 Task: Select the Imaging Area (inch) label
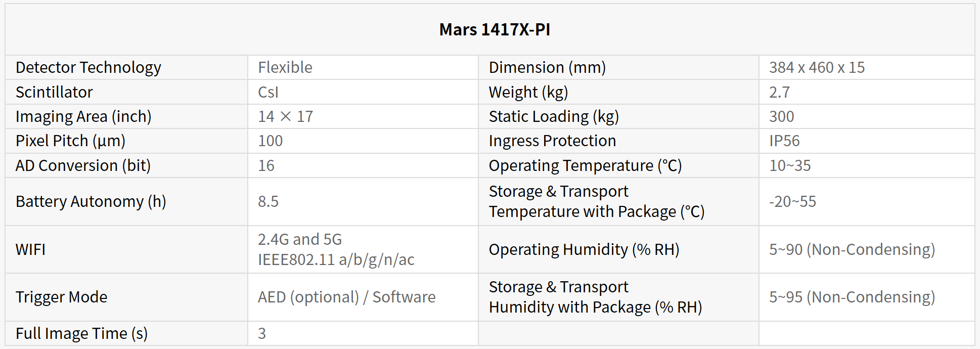(83, 116)
